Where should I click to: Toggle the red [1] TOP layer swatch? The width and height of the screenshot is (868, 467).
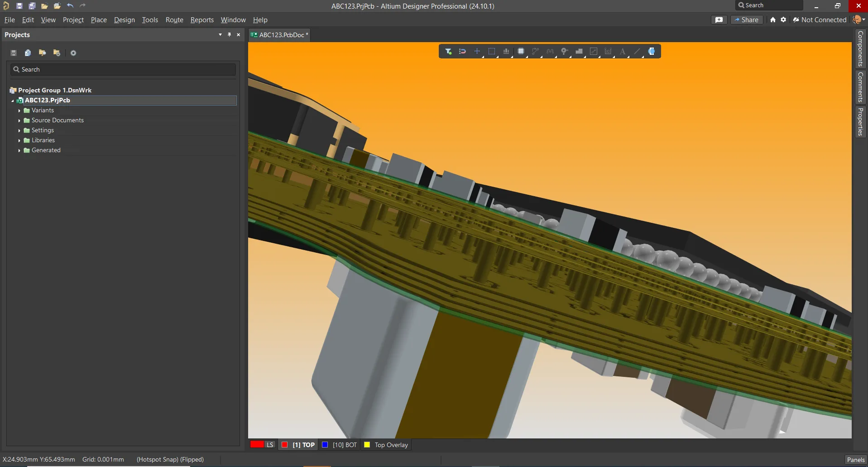click(x=285, y=445)
